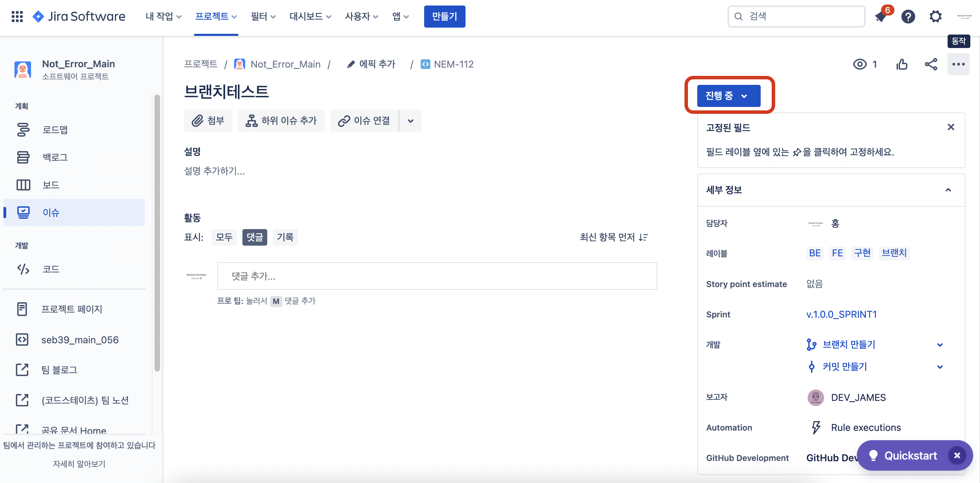Click the attach (첨부) paperclip button

[208, 121]
